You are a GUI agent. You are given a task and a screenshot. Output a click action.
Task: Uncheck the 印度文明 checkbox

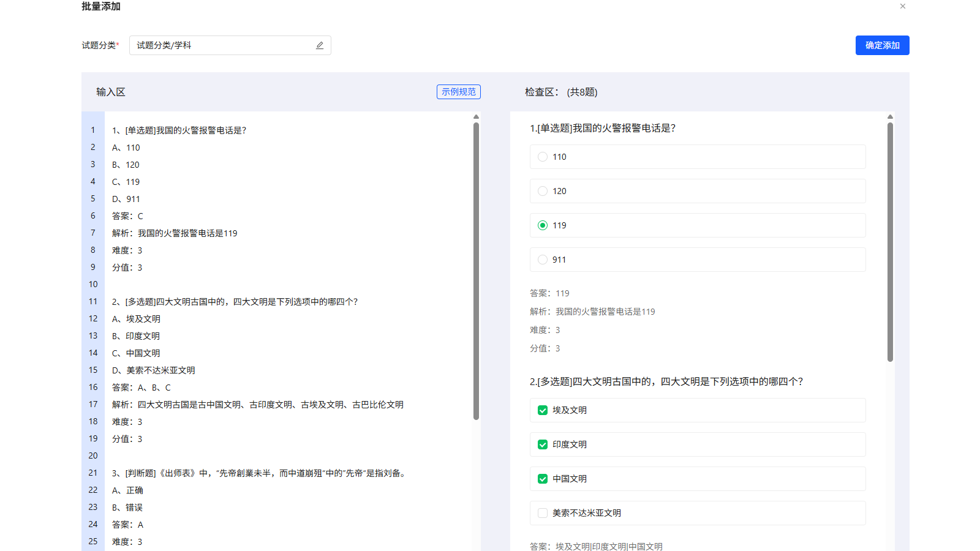(543, 444)
